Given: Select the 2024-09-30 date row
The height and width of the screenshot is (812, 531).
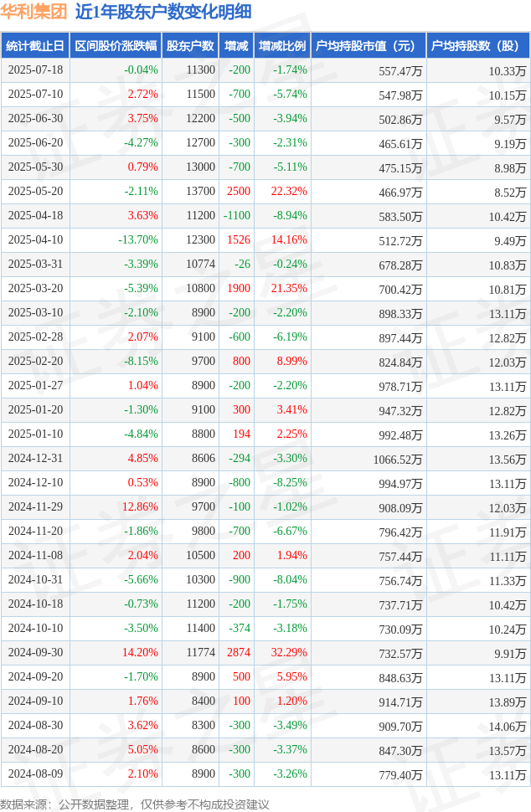Looking at the screenshot, I should click(265, 652).
